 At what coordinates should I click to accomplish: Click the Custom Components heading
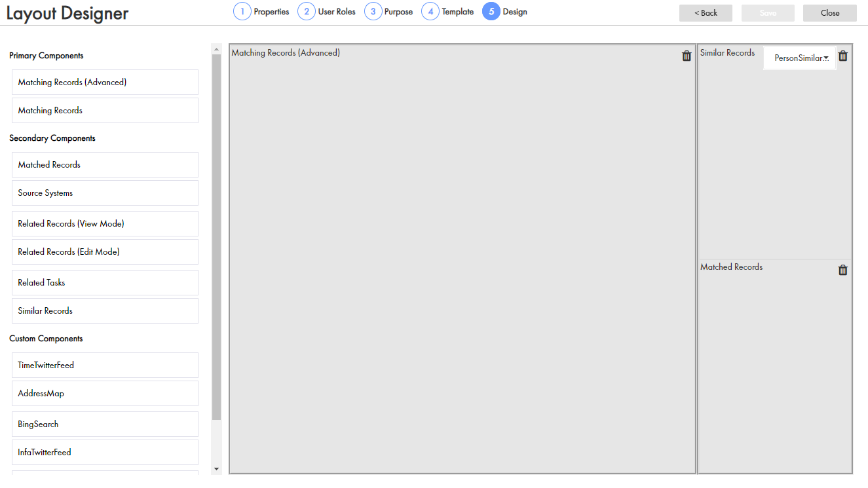click(46, 339)
